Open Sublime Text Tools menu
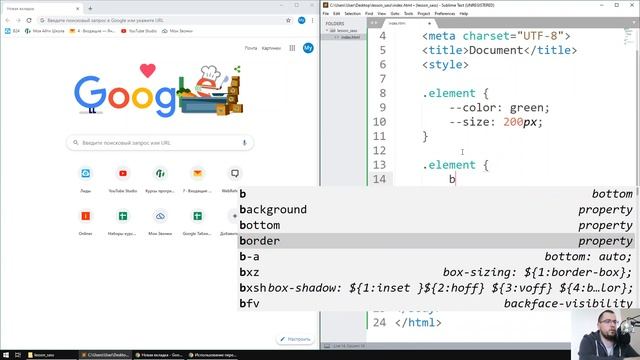 coord(409,14)
